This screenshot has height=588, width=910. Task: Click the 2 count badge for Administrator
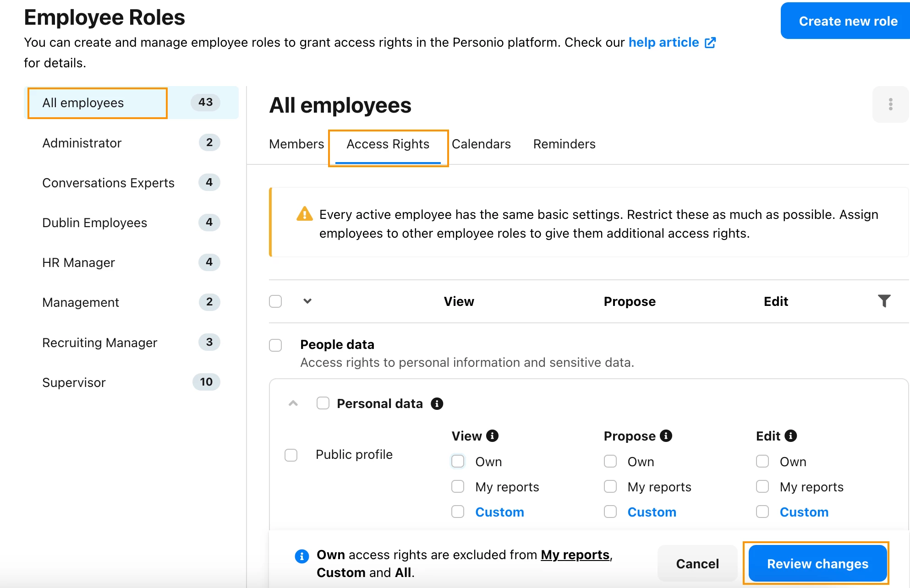pyautogui.click(x=209, y=142)
